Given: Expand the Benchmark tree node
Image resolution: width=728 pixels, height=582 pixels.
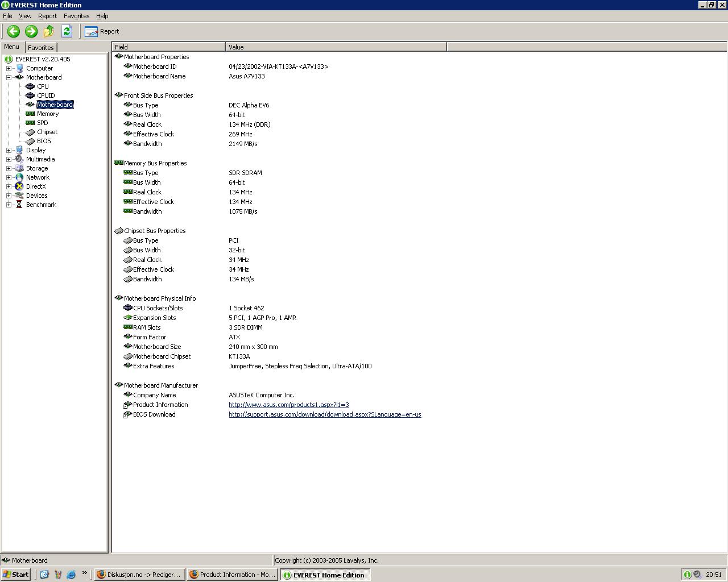Looking at the screenshot, I should pyautogui.click(x=9, y=205).
